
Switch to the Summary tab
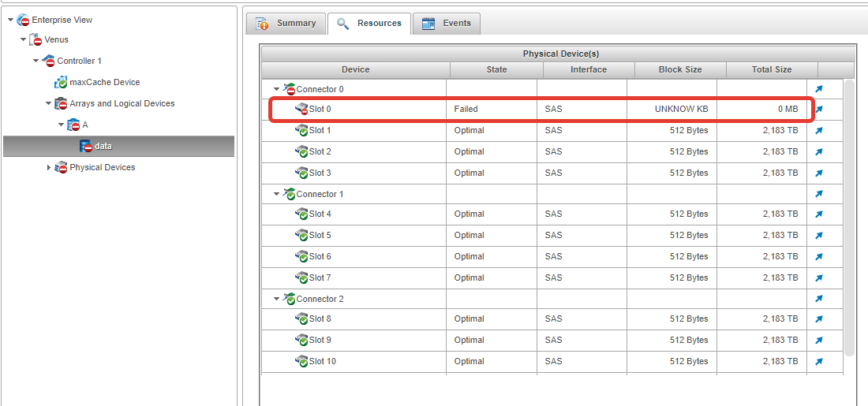click(286, 24)
